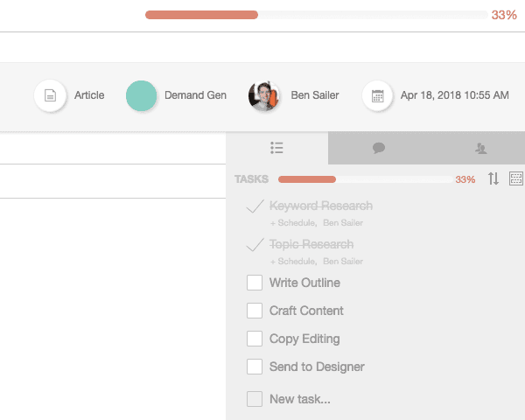This screenshot has height=420, width=525.
Task: Check the Craft Content checkbox
Action: 255,311
